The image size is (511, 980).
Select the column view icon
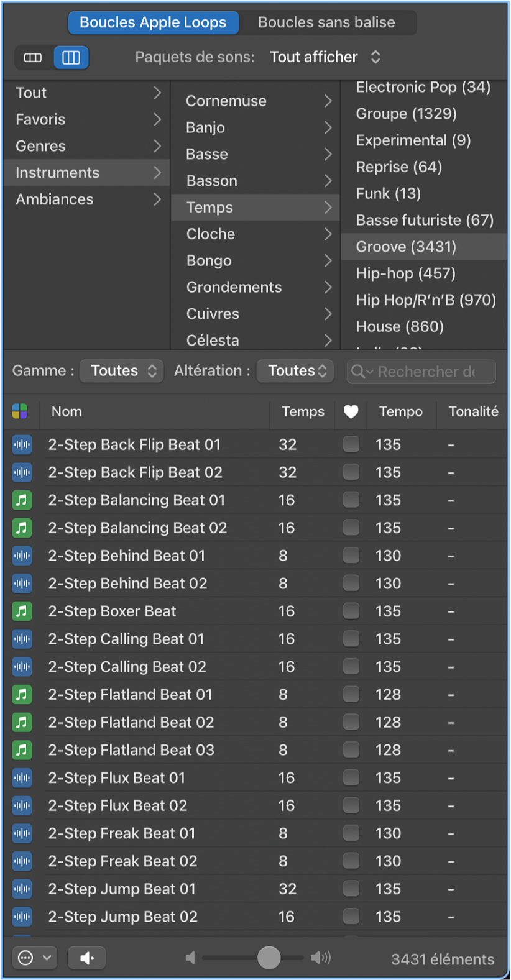[x=71, y=58]
